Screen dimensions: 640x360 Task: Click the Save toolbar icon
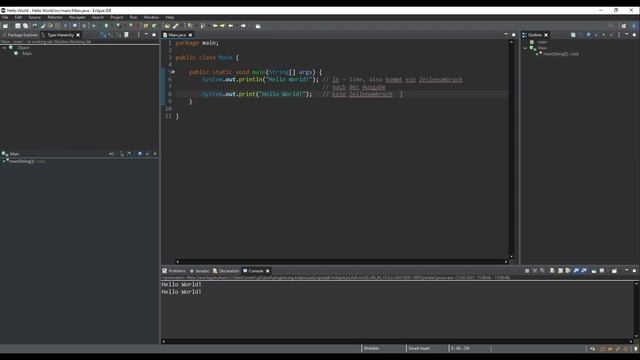pos(18,26)
